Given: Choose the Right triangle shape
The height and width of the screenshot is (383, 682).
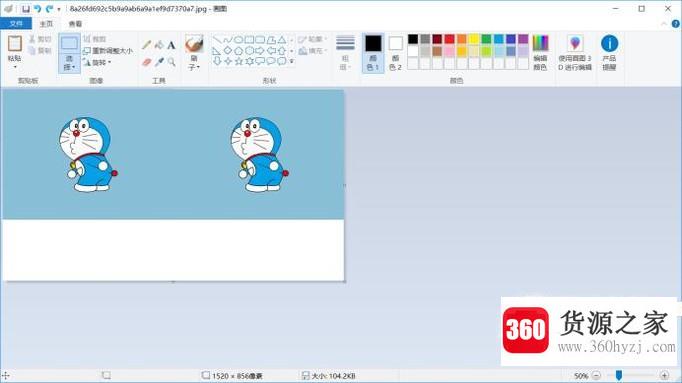Looking at the screenshot, I should click(217, 51).
